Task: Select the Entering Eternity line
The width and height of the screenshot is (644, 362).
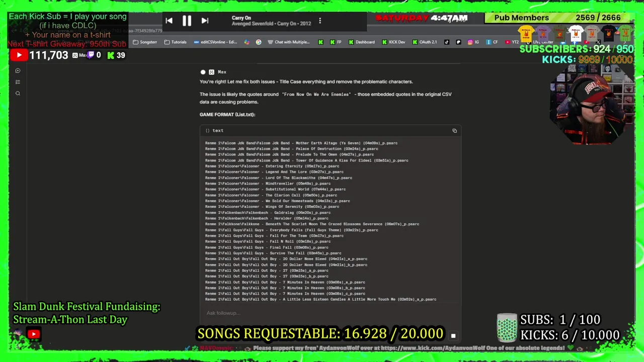Action: tap(272, 166)
